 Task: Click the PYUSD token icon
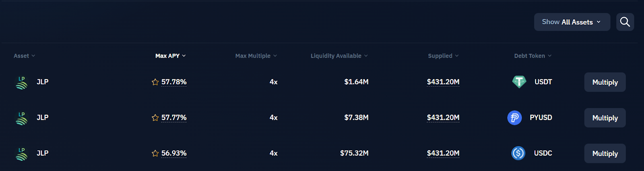click(514, 118)
